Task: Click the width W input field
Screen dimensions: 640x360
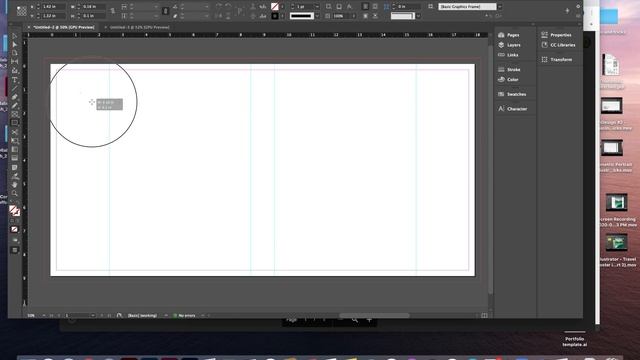Action: (x=94, y=7)
